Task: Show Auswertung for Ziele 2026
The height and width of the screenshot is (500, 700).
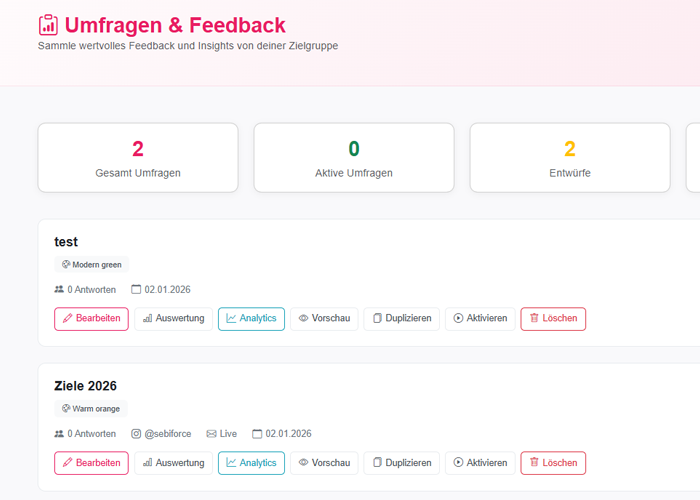Action: (173, 463)
